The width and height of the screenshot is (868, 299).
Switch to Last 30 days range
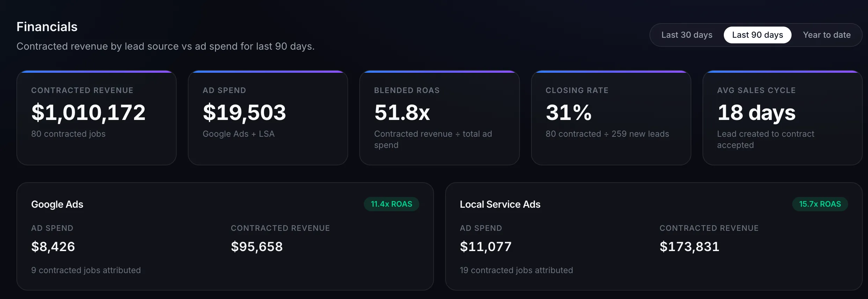(x=686, y=35)
